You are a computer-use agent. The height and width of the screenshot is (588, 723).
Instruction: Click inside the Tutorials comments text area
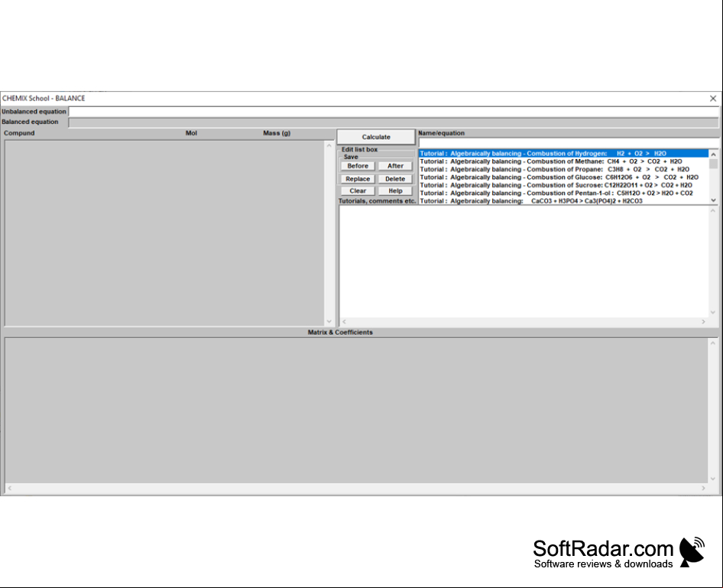tap(524, 262)
